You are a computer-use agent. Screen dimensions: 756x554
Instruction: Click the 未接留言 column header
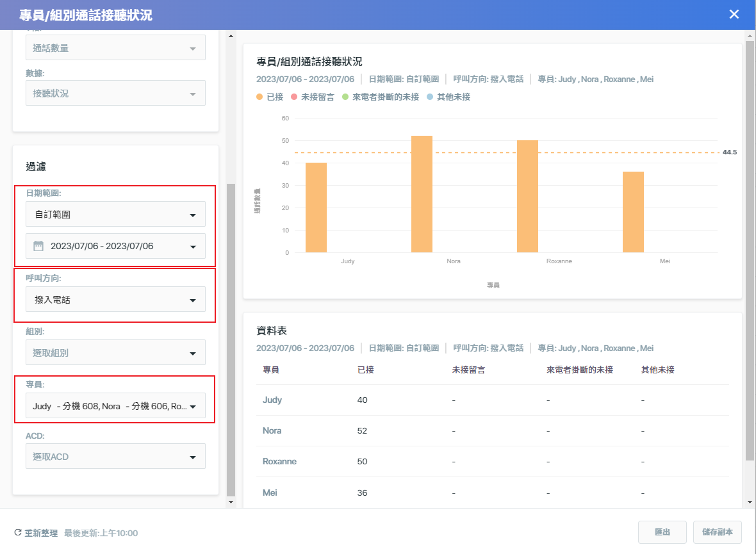tap(468, 370)
